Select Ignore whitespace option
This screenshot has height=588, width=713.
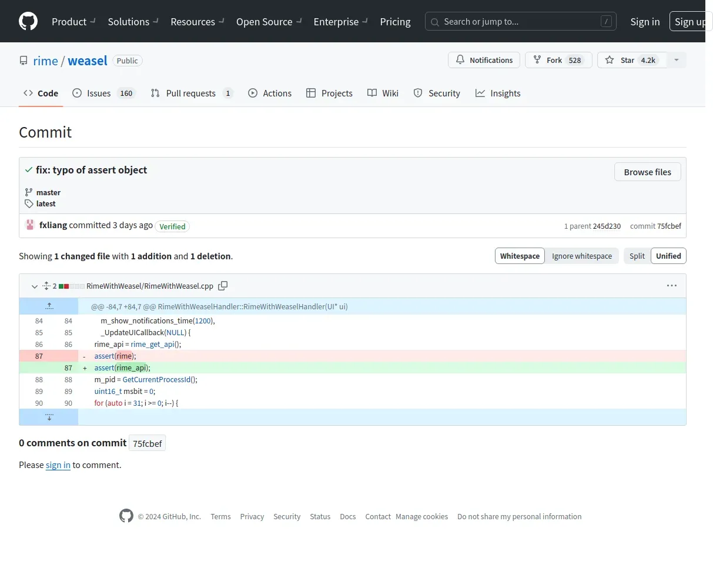click(581, 256)
